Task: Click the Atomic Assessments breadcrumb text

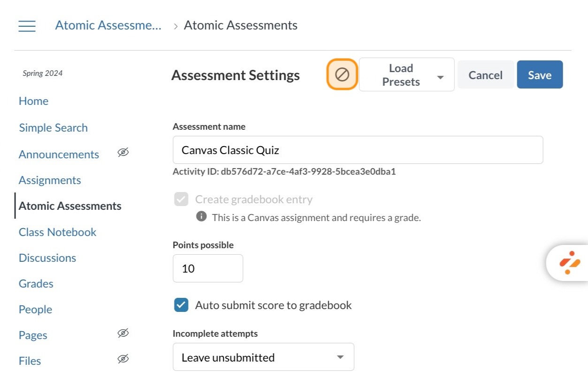Action: [241, 25]
